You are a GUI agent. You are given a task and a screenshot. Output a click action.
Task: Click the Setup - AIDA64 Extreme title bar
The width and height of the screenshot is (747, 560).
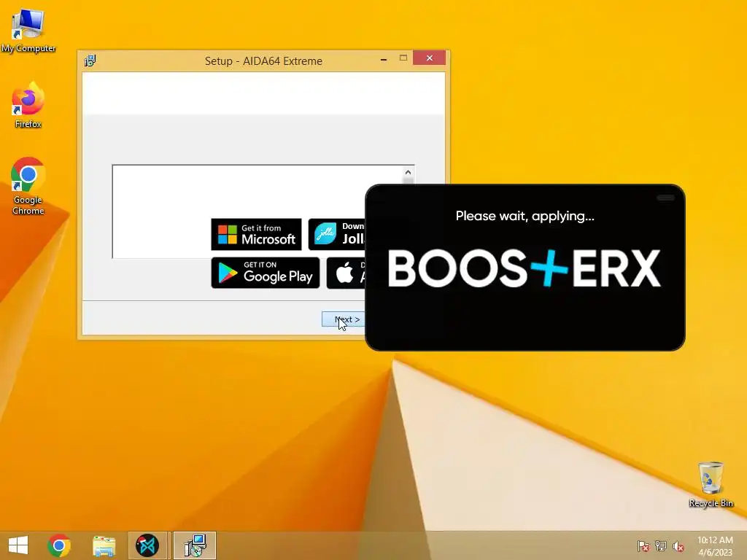click(263, 61)
